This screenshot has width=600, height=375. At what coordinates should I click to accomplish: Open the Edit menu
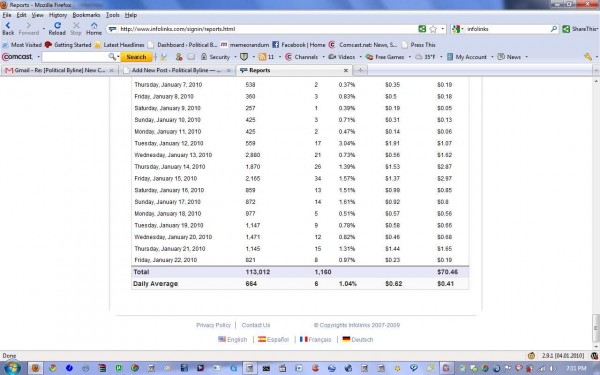click(21, 15)
